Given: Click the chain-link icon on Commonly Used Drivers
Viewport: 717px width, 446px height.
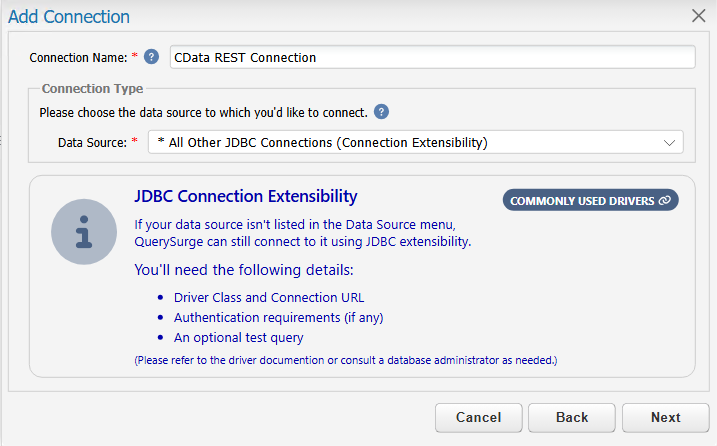Looking at the screenshot, I should [x=664, y=200].
